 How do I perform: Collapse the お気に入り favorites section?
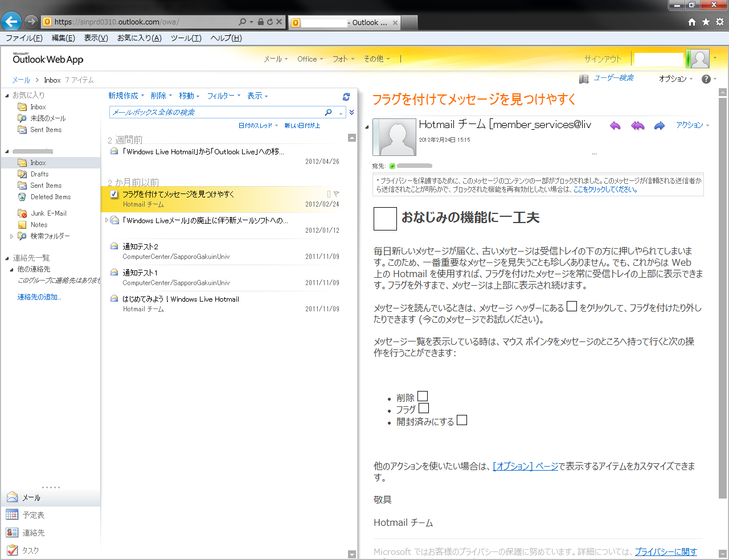pos(7,95)
